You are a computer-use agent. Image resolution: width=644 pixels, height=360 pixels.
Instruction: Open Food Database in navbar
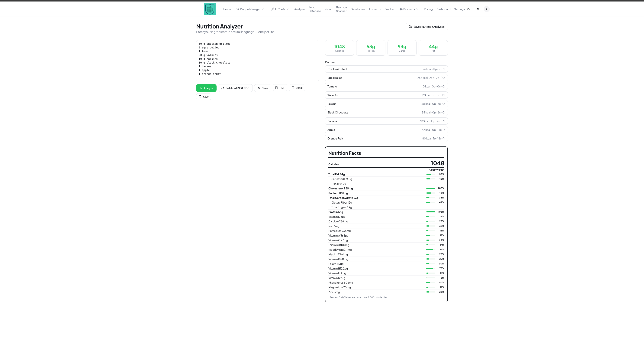[x=314, y=9]
